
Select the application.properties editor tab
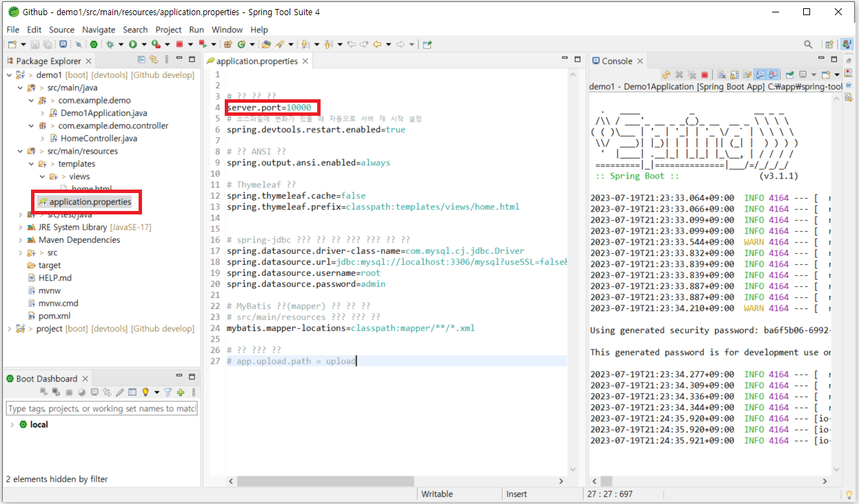[x=256, y=61]
